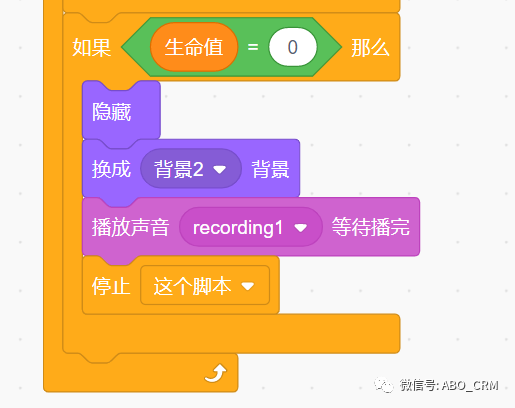Open the 这个脚本 stop option dropdown
The width and height of the screenshot is (515, 408).
point(205,286)
